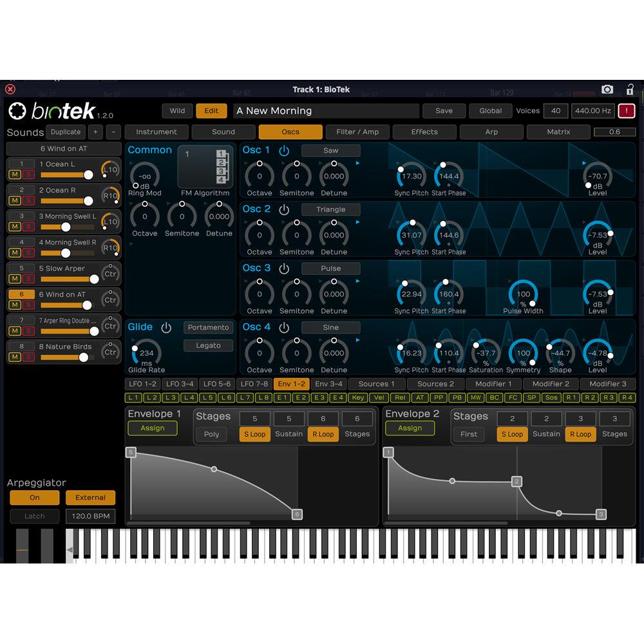Click the Morning Swell L volume slider
Image resolution: width=644 pixels, height=644 pixels.
66,227
